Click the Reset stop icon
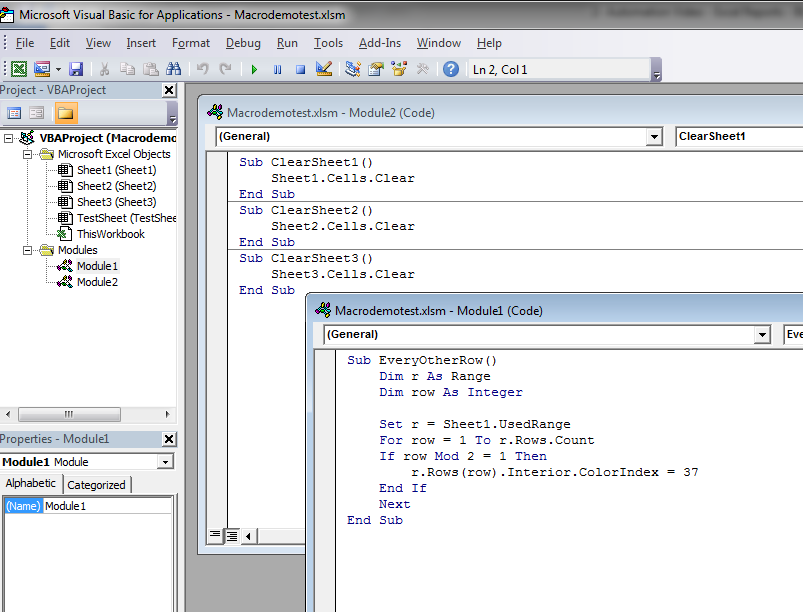Image resolution: width=803 pixels, height=612 pixels. pyautogui.click(x=301, y=69)
